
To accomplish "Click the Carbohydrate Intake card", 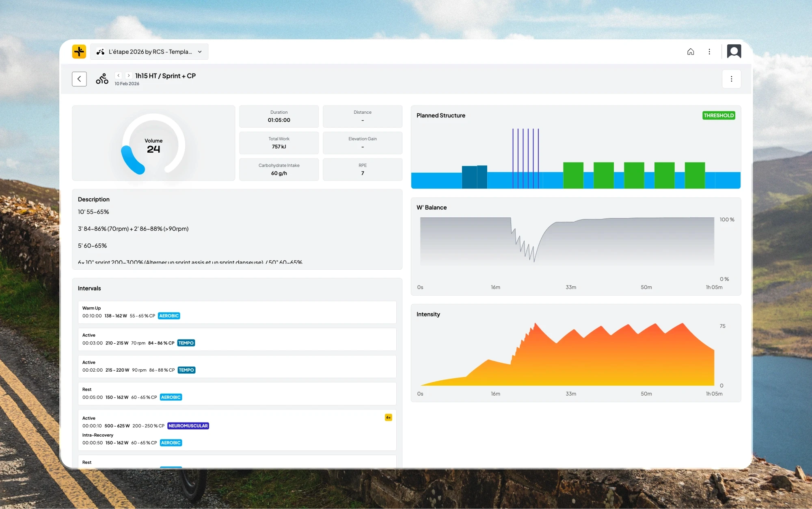I will coord(279,169).
